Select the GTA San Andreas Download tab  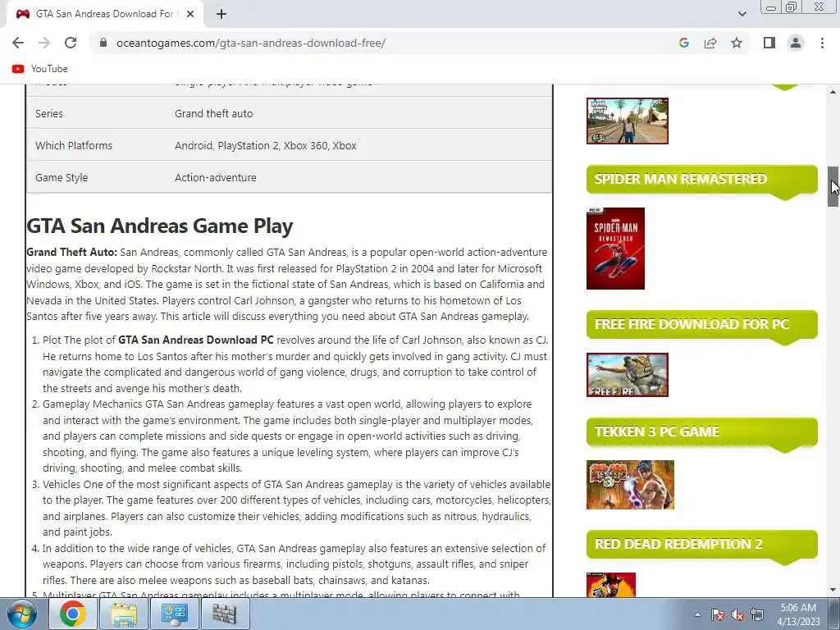(104, 14)
